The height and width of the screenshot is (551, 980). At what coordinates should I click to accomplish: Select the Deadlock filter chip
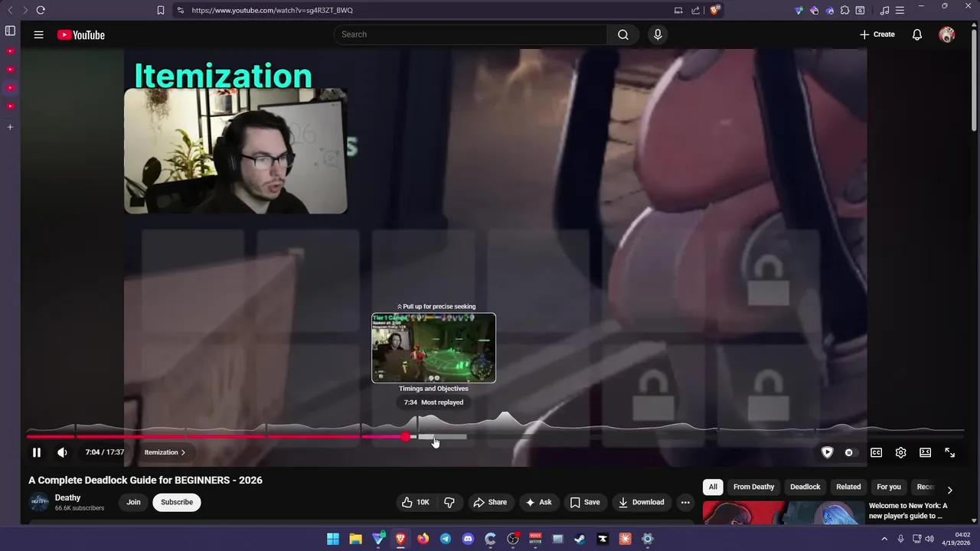point(805,487)
